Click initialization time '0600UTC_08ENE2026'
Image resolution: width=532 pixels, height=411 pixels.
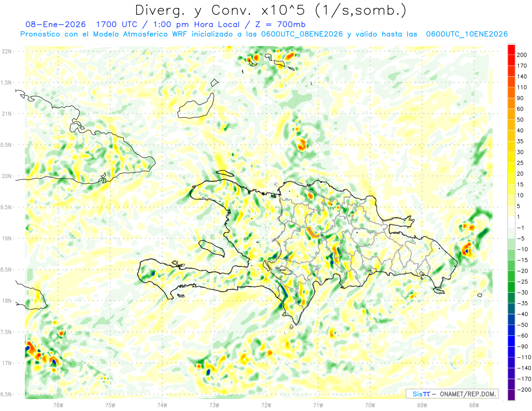(302, 34)
